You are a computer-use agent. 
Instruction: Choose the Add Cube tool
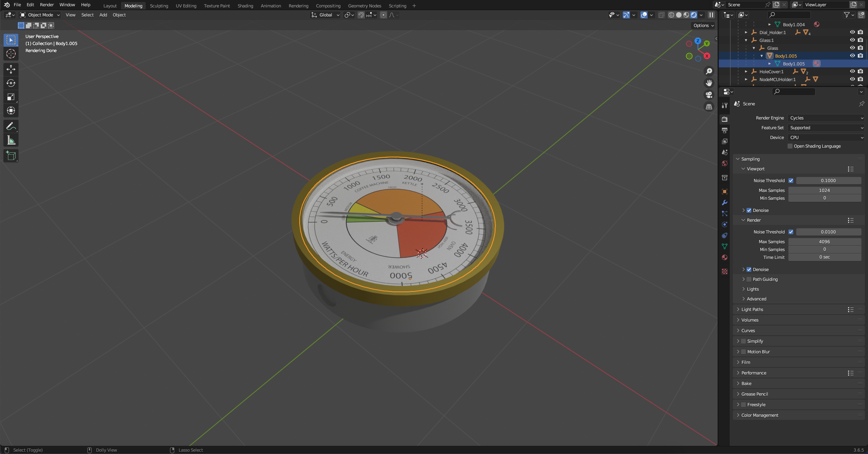11,156
